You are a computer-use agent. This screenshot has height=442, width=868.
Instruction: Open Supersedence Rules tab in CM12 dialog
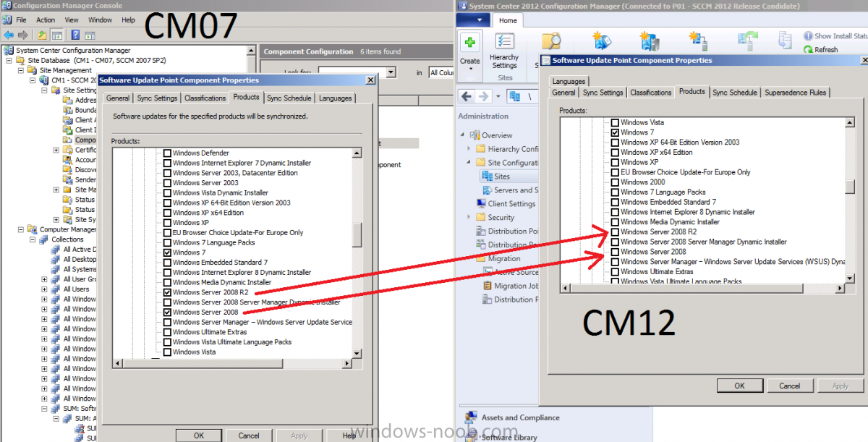pos(796,93)
